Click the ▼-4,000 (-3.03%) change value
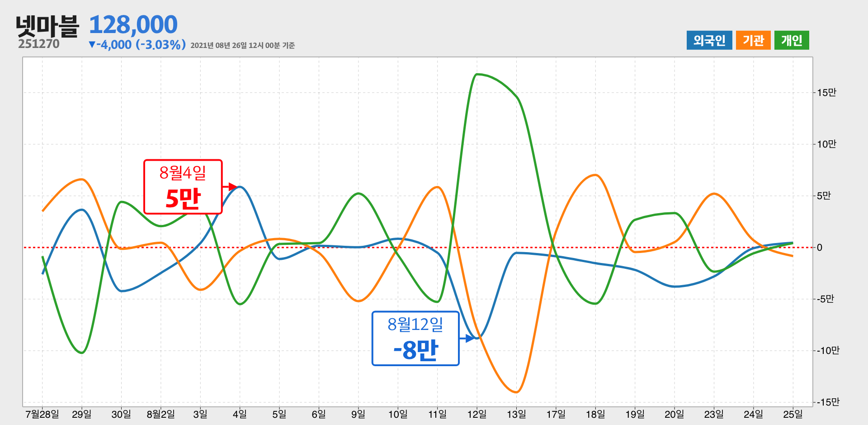 pos(137,44)
